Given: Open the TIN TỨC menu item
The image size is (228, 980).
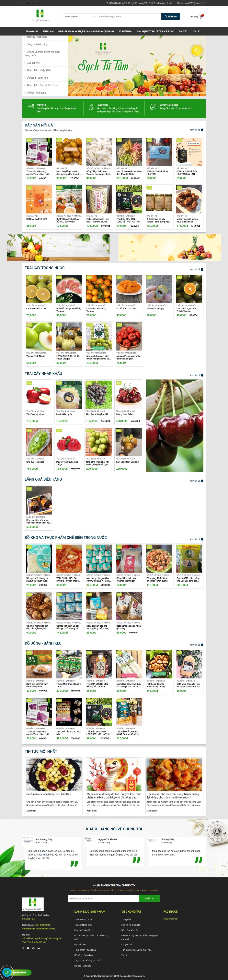Looking at the screenshot, I should point(183,31).
